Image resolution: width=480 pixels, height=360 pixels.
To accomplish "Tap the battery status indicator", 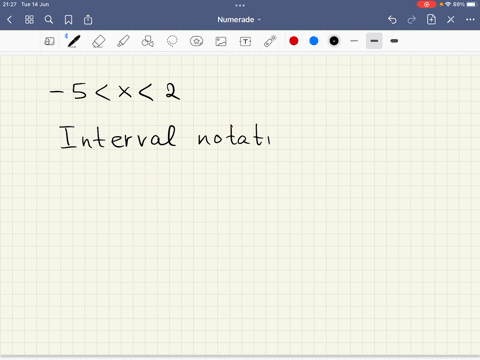I will [472, 4].
